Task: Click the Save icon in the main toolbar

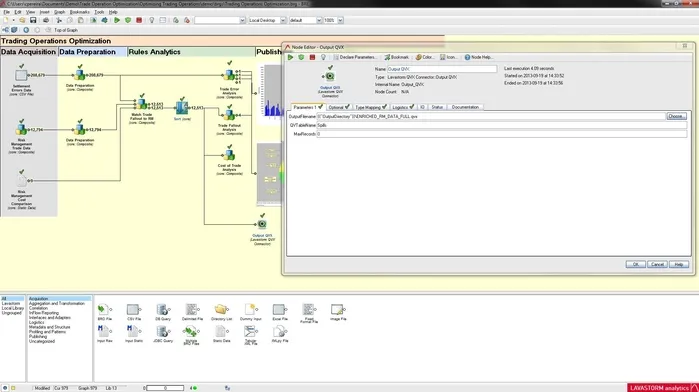Action: coord(33,21)
